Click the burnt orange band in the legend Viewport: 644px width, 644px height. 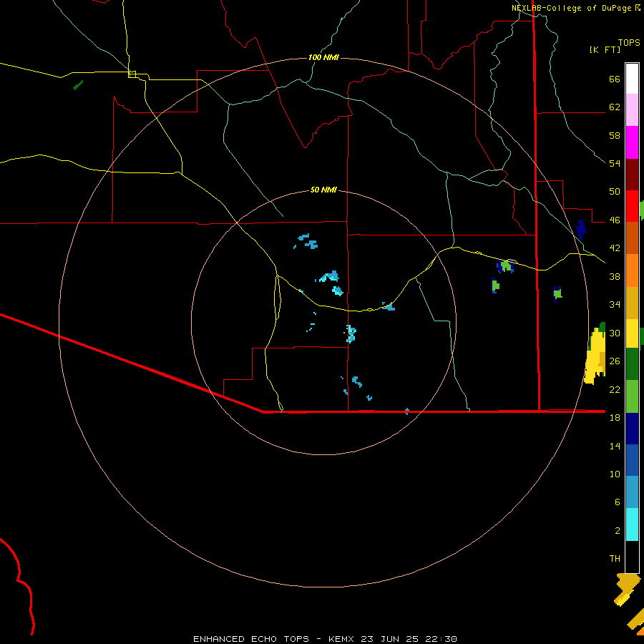pyautogui.click(x=632, y=238)
